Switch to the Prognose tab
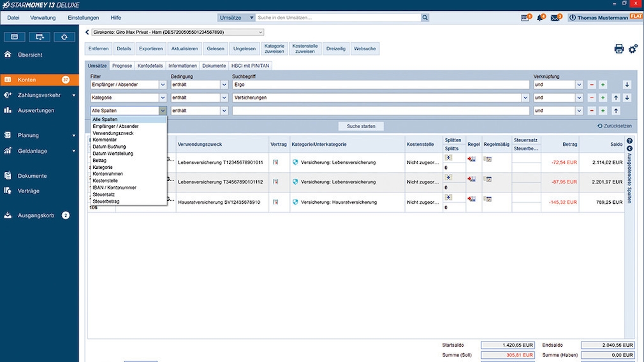The height and width of the screenshot is (362, 644). [121, 66]
